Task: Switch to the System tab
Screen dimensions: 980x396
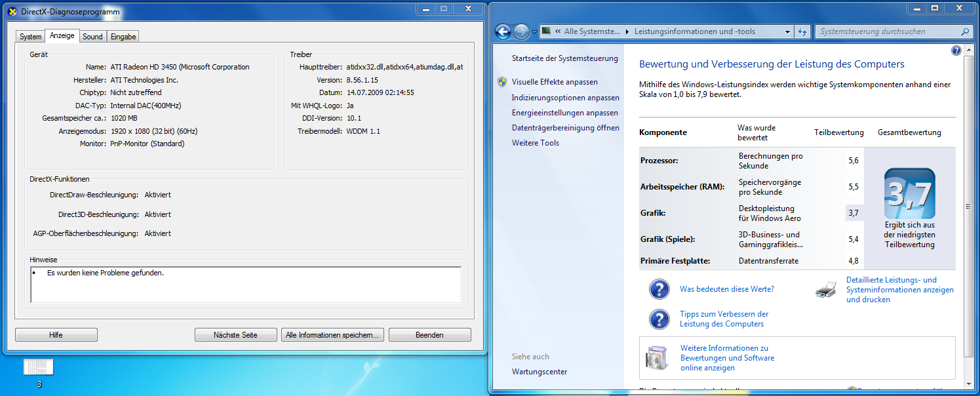Action: (30, 37)
